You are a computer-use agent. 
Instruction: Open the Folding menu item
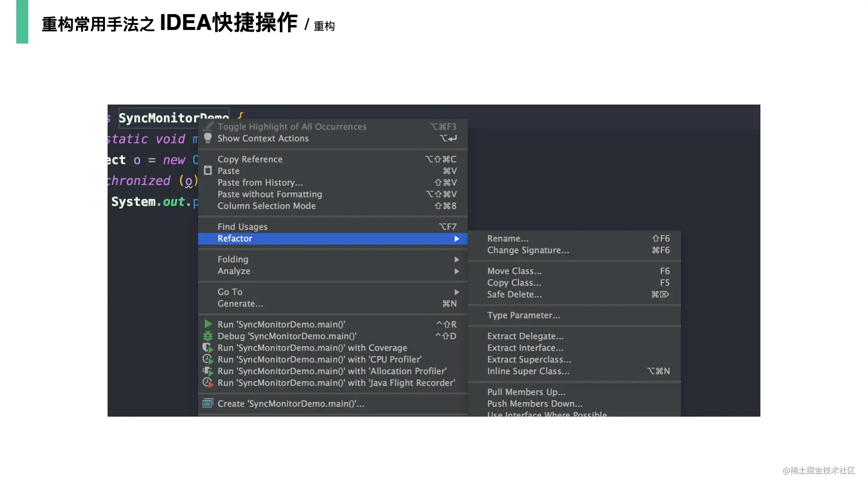pos(333,259)
